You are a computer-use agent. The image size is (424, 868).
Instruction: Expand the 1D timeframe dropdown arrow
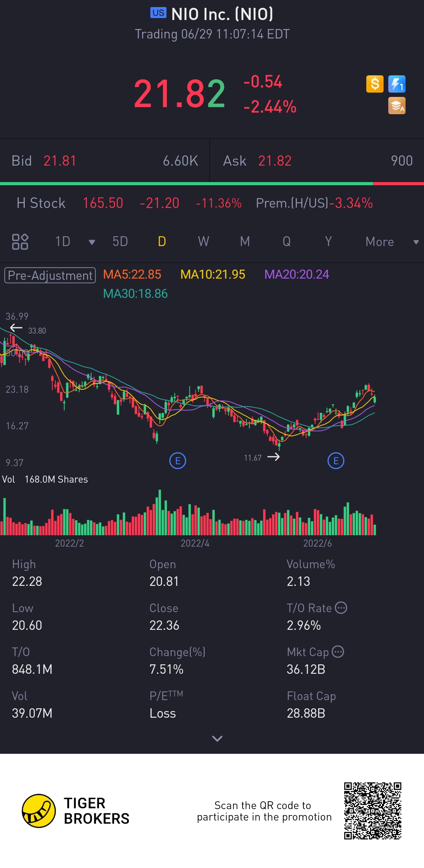pos(92,242)
